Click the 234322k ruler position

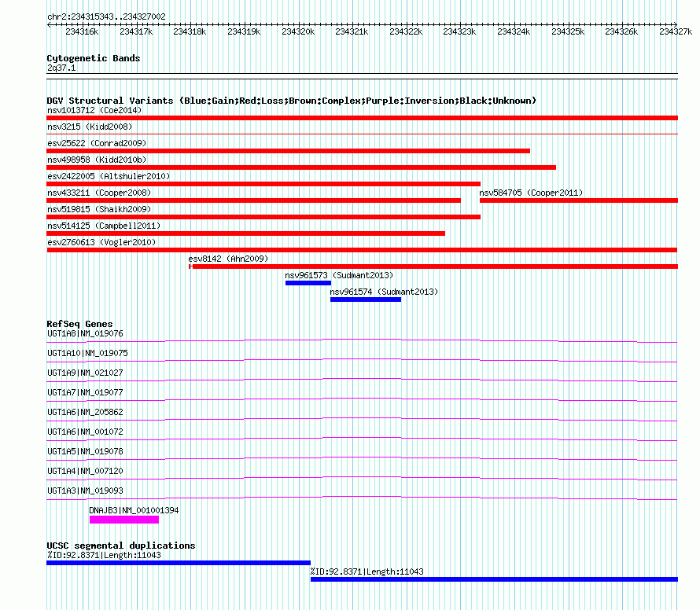coord(406,31)
